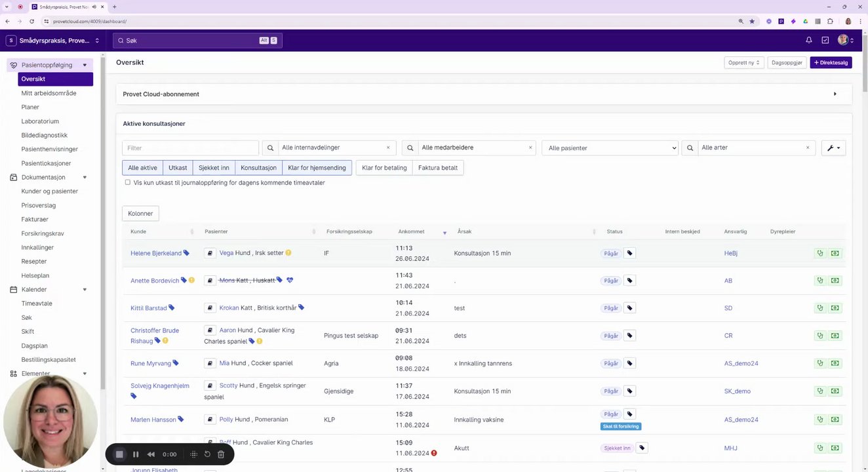Open Laboratorium in the sidebar
The image size is (868, 472).
click(40, 121)
